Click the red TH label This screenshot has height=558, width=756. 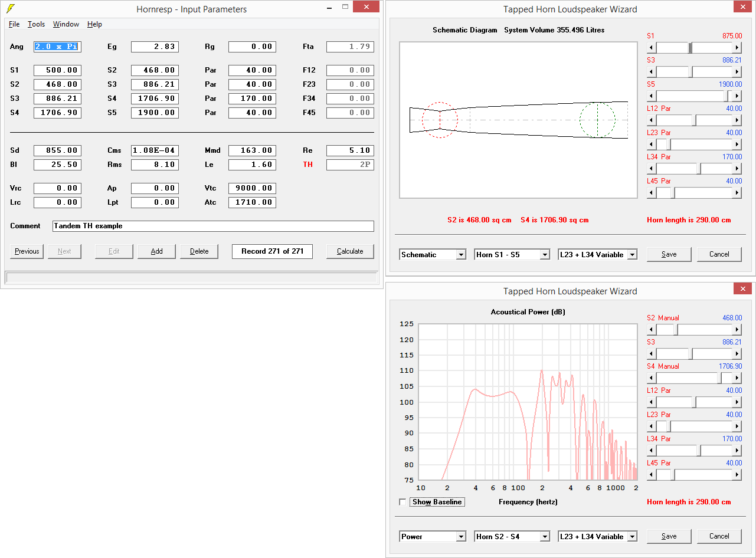(307, 165)
